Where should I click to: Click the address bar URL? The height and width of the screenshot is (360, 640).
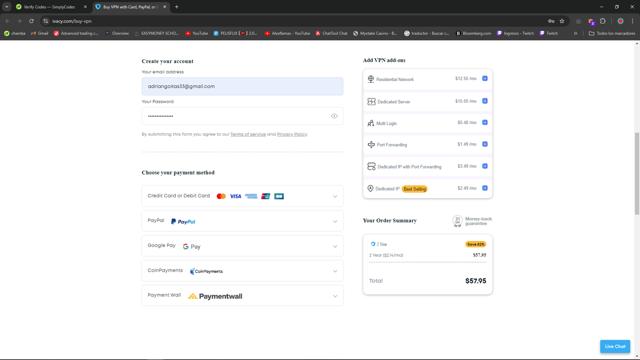[x=72, y=21]
